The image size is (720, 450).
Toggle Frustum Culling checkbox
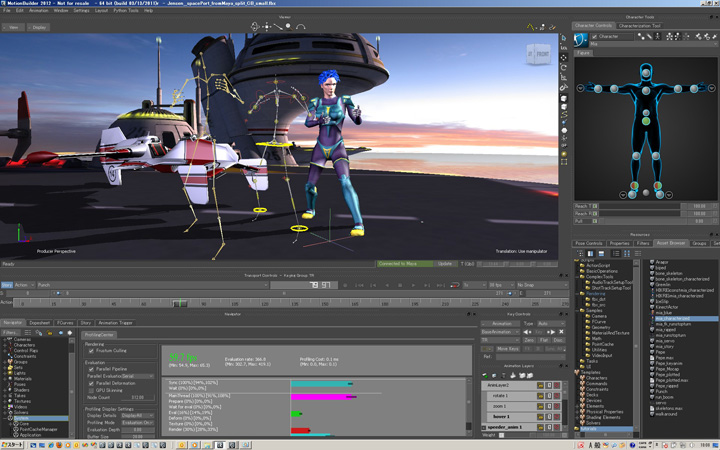[91, 351]
